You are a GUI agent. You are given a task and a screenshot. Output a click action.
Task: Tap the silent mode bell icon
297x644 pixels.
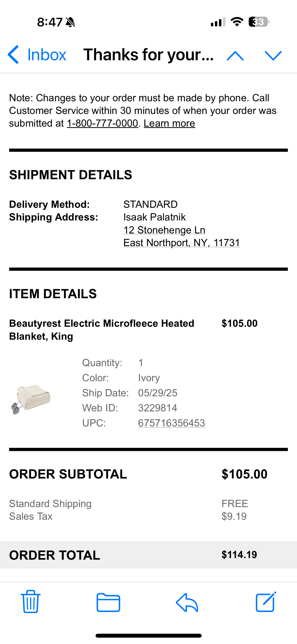(x=70, y=22)
